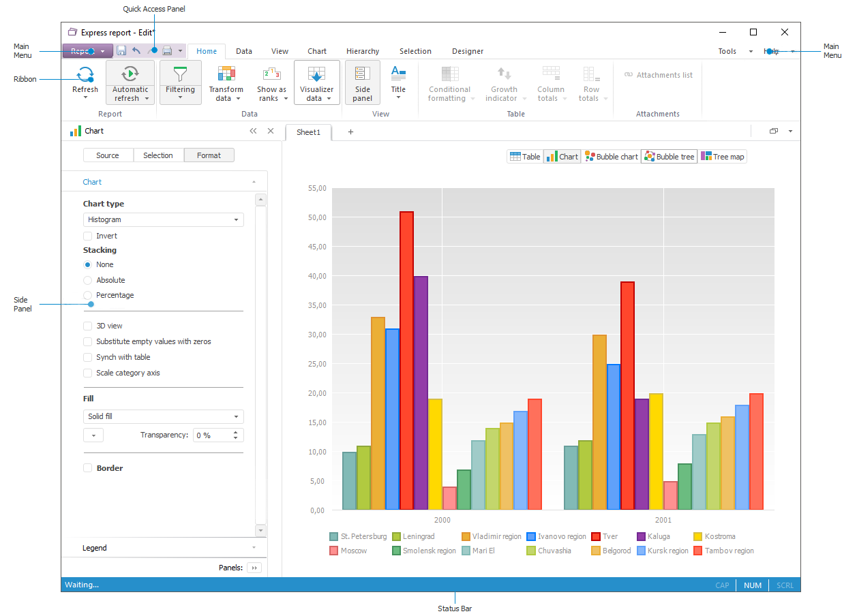Image resolution: width=857 pixels, height=616 pixels.
Task: Expand the Legend section
Action: pyautogui.click(x=164, y=548)
